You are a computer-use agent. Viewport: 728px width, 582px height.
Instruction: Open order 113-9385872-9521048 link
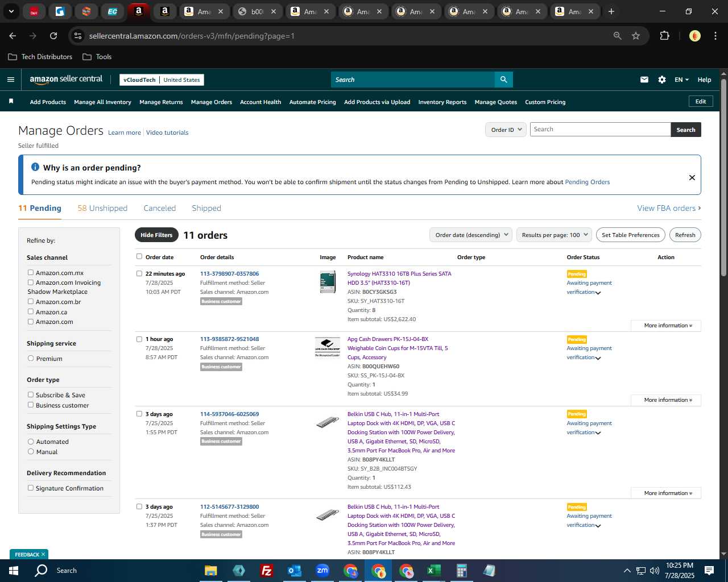[229, 339]
